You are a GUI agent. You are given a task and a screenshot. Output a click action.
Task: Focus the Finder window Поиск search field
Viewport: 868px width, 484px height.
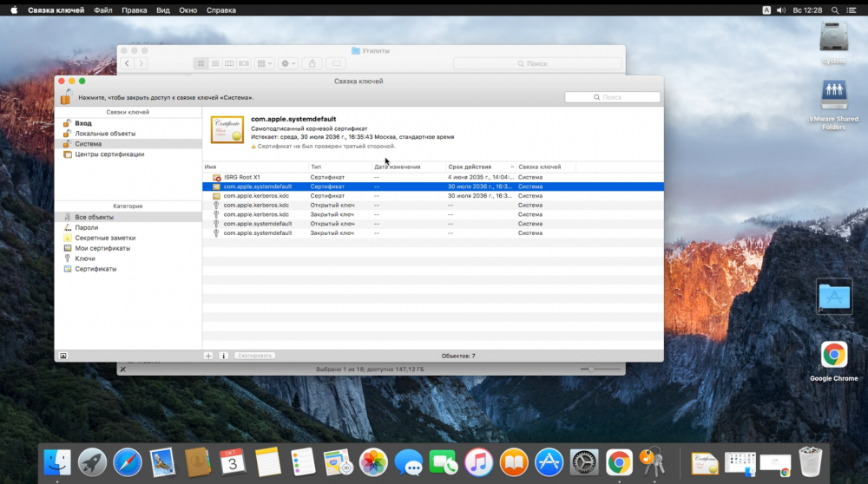click(x=537, y=63)
